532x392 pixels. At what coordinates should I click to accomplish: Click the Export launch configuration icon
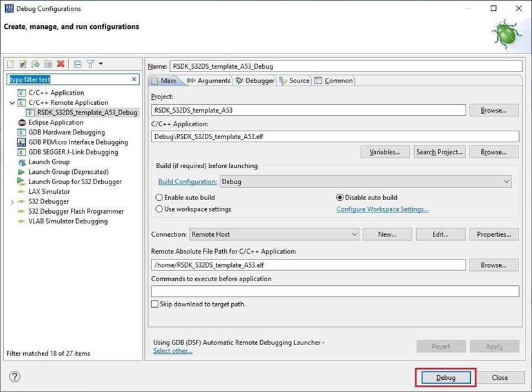coord(35,64)
